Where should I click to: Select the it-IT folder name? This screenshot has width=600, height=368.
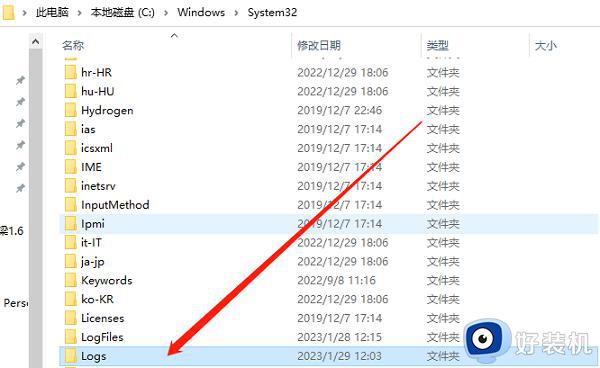pos(91,243)
